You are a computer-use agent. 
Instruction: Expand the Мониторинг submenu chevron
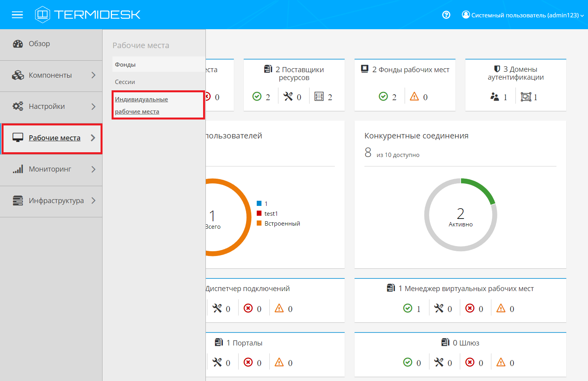coord(93,169)
